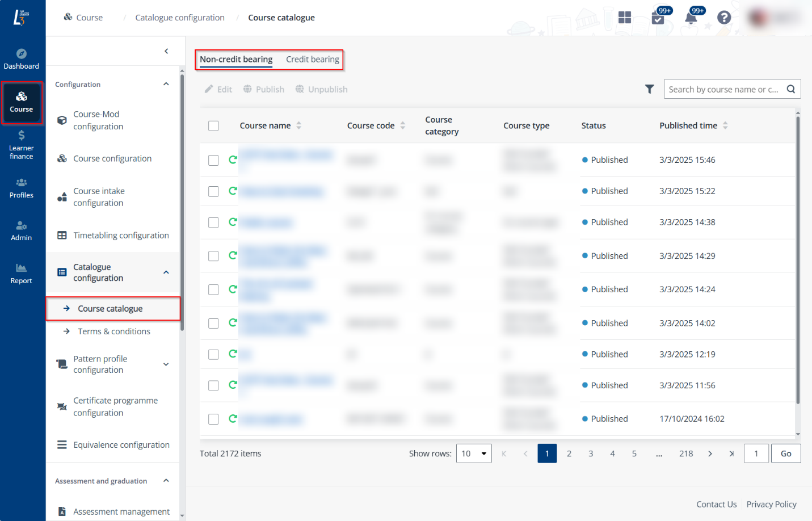Screen dimensions: 812x521
Task: Check the row published at 3/3/2025 15:46
Action: (x=213, y=161)
